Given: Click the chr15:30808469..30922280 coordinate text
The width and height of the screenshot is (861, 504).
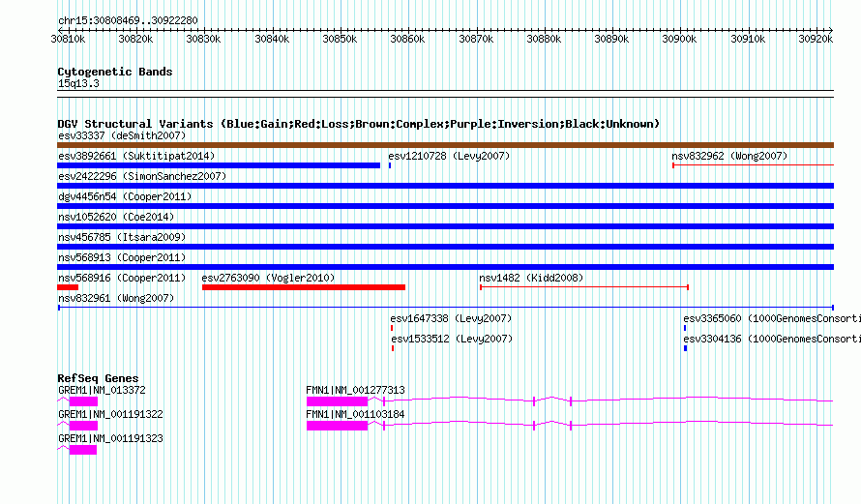Looking at the screenshot, I should click(128, 21).
